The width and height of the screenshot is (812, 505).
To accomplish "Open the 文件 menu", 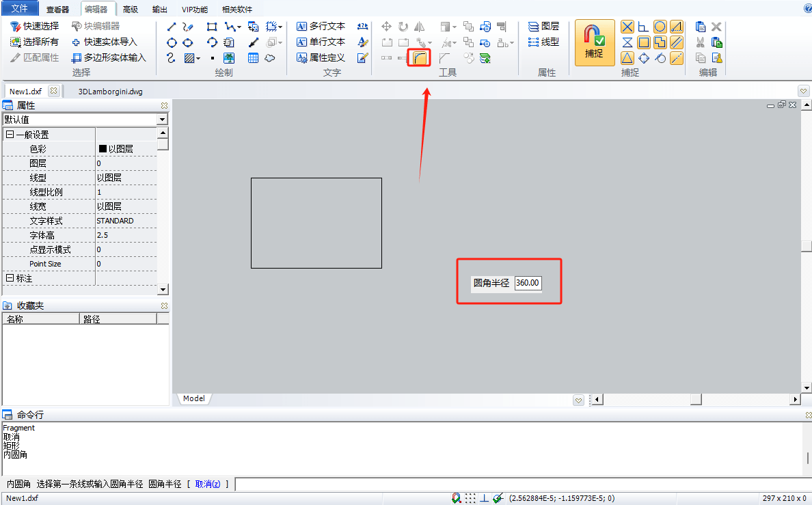I will coord(20,8).
